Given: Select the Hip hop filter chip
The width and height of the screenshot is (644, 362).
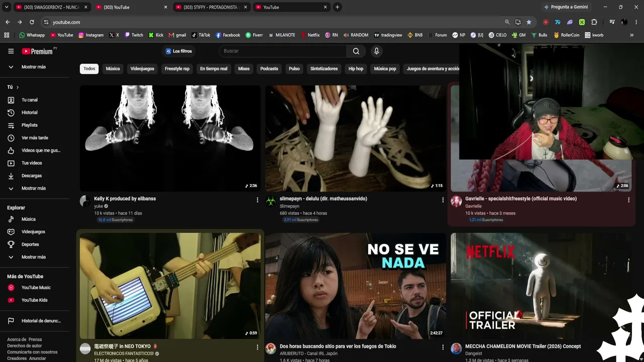Looking at the screenshot, I should pyautogui.click(x=356, y=69).
